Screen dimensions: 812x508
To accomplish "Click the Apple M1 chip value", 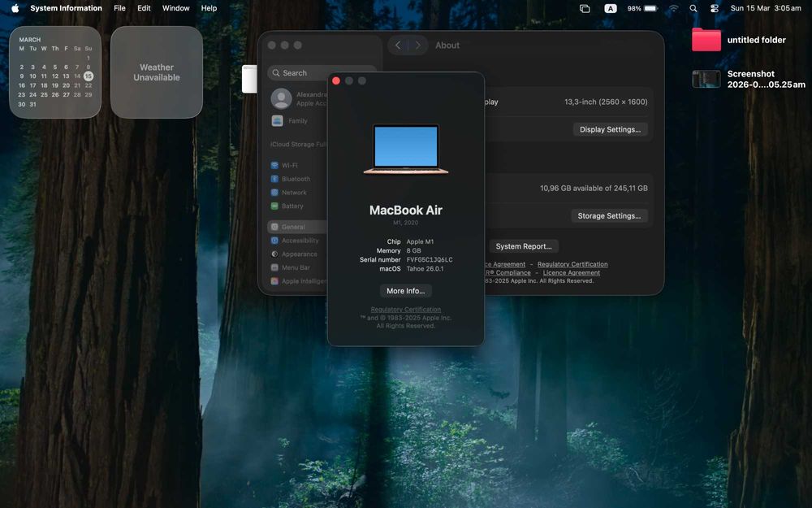I will [x=420, y=241].
